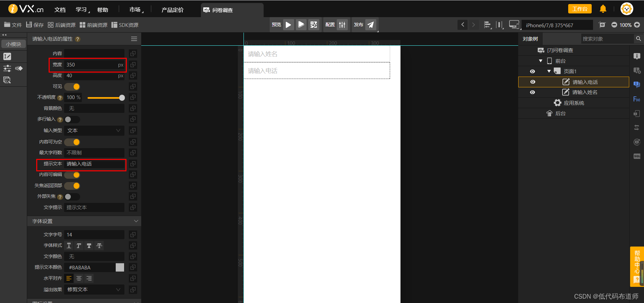
Task: Click the keyframe diamond icon in left sidebar
Action: [19, 69]
